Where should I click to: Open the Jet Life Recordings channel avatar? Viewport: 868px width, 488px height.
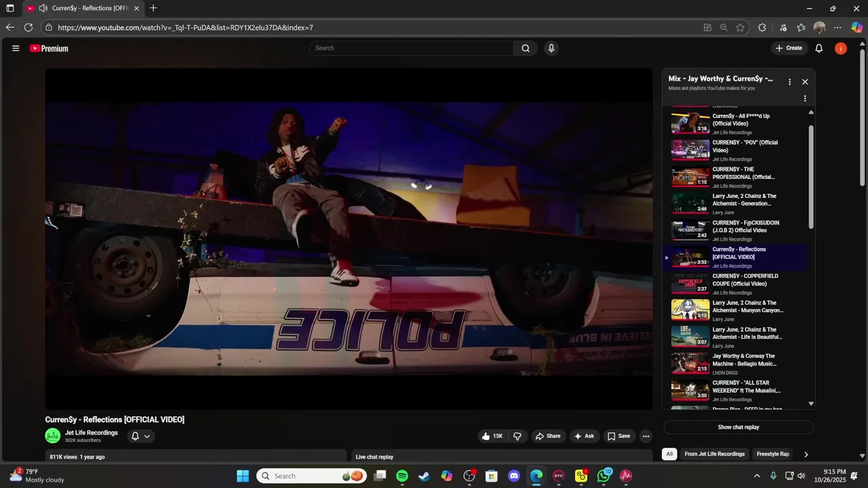tap(53, 436)
